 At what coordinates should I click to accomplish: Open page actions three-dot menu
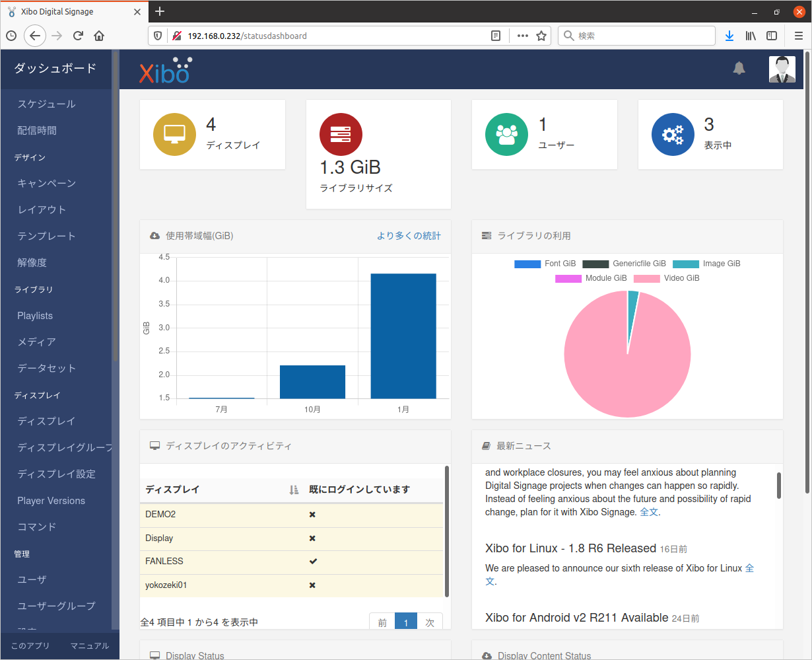click(522, 36)
